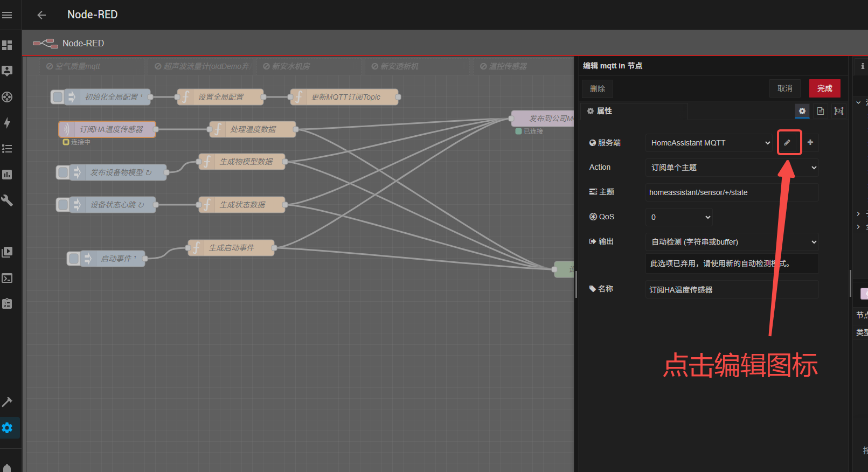This screenshot has width=868, height=472.
Task: Open node appearance settings tab
Action: click(838, 111)
